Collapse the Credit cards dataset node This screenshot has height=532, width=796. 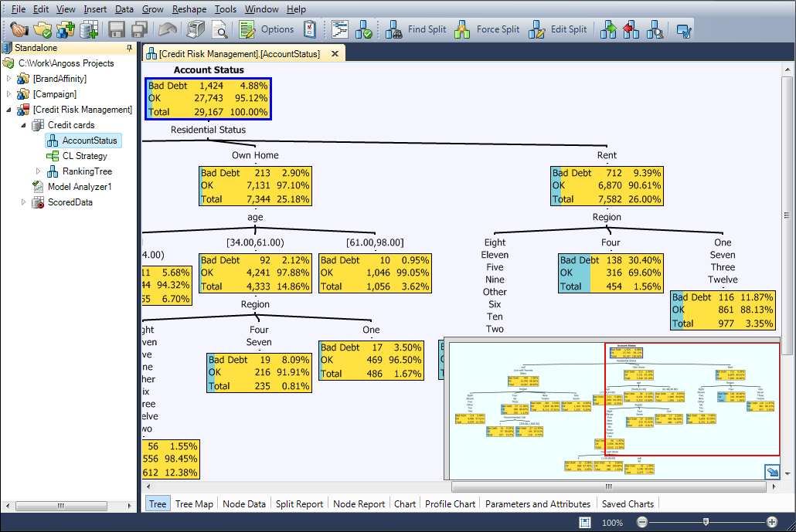point(23,125)
